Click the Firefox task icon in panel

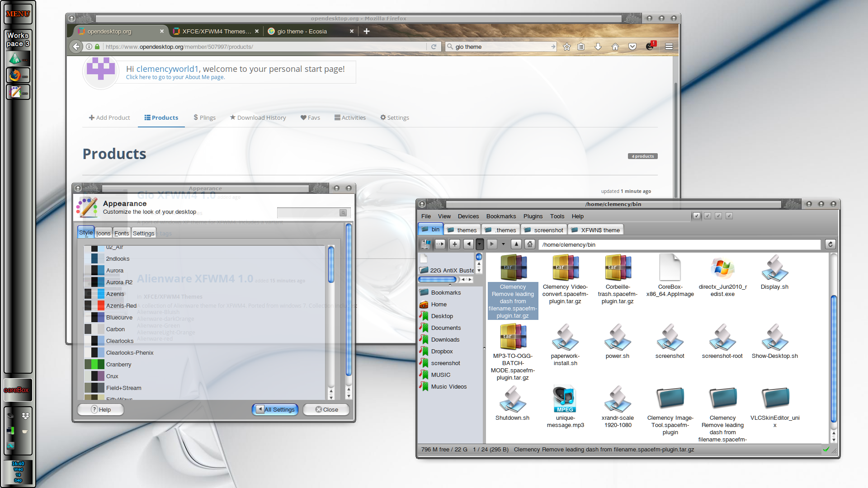click(x=18, y=75)
